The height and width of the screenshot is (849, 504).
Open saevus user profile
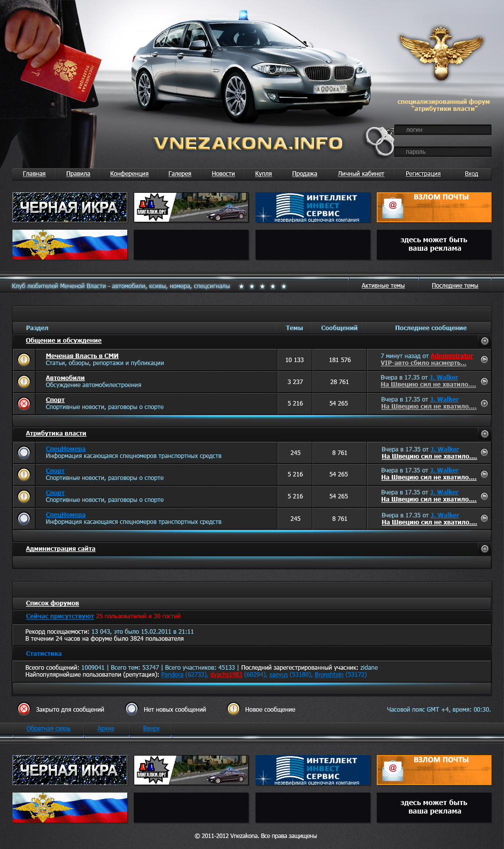[x=278, y=675]
